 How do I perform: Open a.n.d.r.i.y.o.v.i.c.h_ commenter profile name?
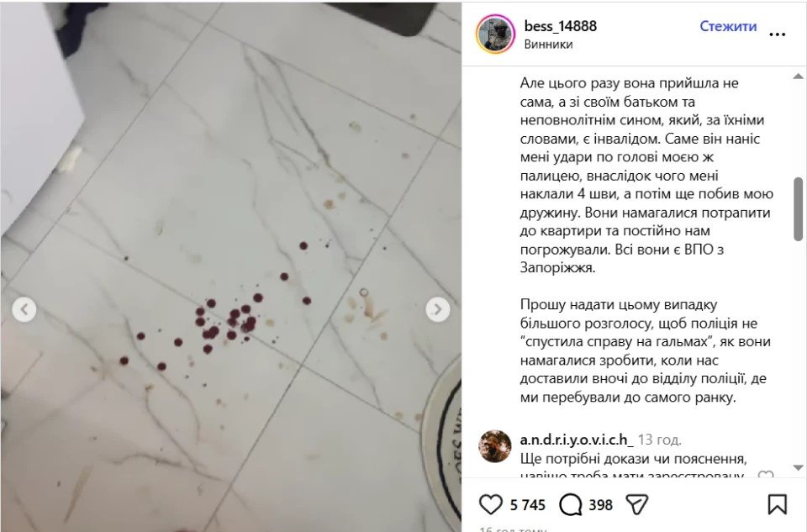point(577,440)
